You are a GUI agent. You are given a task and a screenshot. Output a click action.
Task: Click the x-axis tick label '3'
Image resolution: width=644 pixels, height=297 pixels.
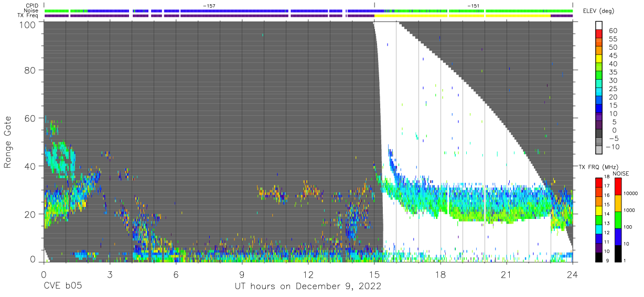tap(110, 274)
